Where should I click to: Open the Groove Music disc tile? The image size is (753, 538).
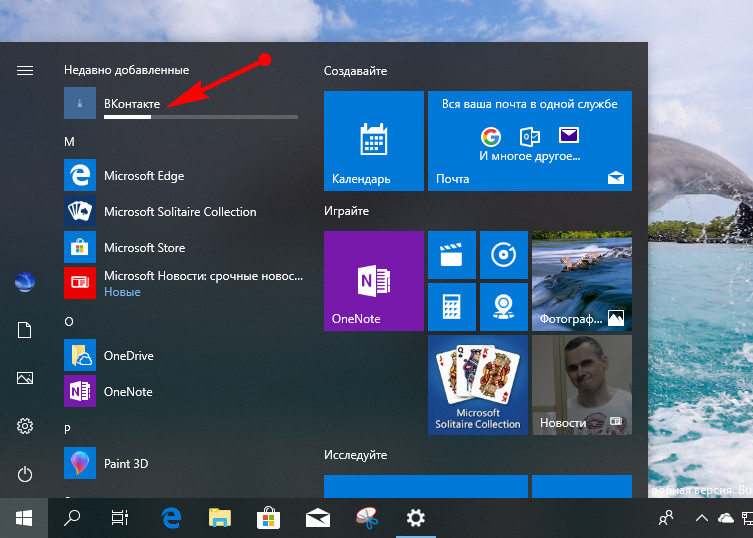tap(503, 255)
